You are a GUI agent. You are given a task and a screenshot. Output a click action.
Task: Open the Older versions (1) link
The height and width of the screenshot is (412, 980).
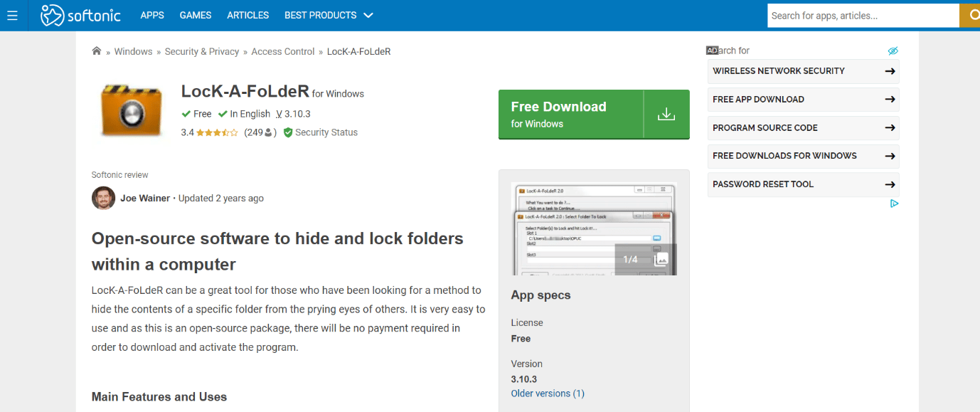(x=548, y=393)
